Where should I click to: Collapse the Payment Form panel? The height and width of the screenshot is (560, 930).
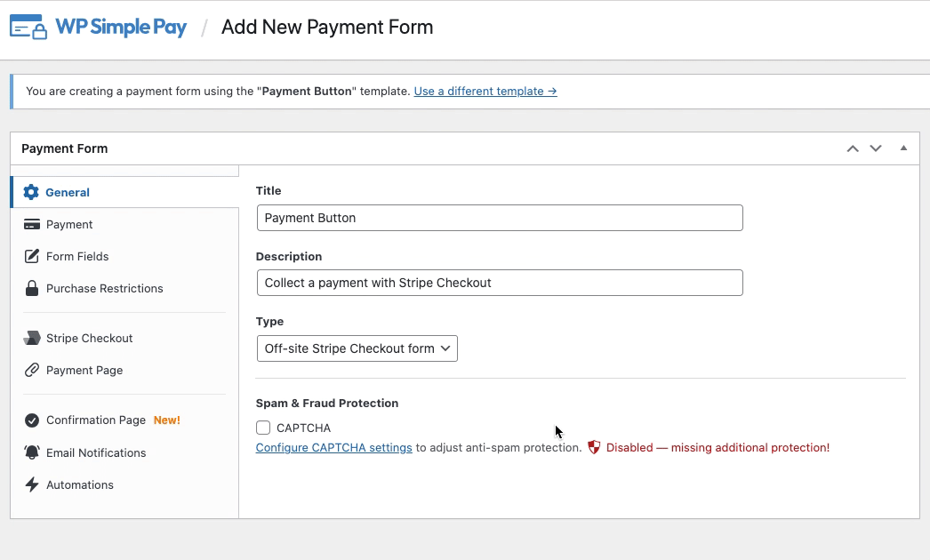[903, 148]
